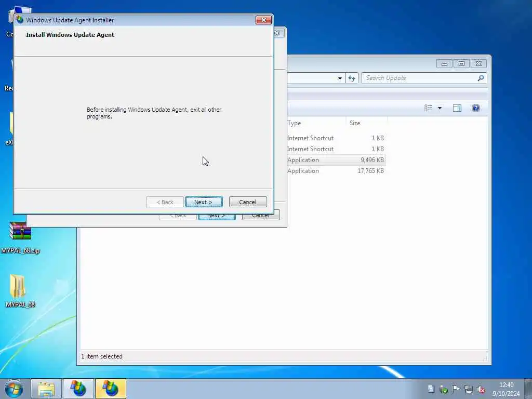Viewport: 532px width, 399px height.
Task: Click Next in the front installer dialog
Action: 204,202
